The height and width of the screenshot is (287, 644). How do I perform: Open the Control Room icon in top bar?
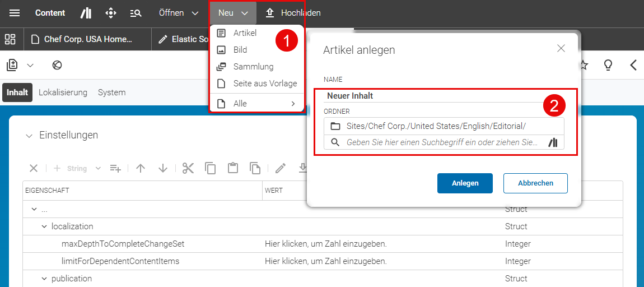[x=110, y=13]
